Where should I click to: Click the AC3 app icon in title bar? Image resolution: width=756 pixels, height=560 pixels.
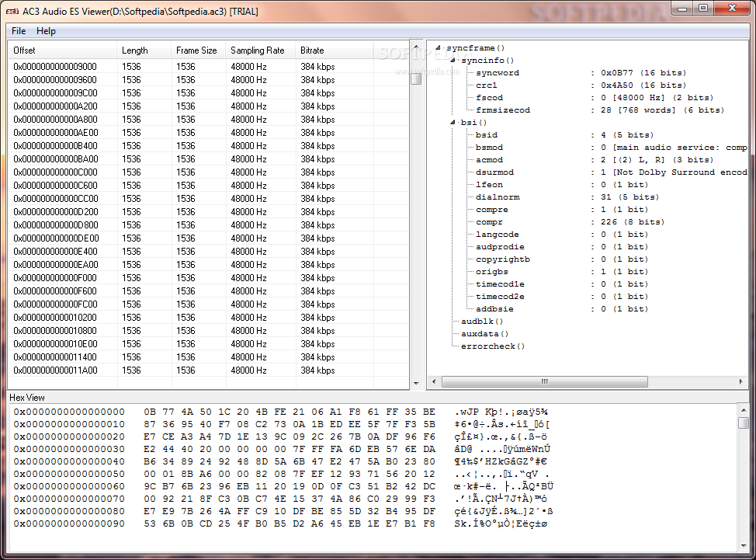(x=12, y=11)
